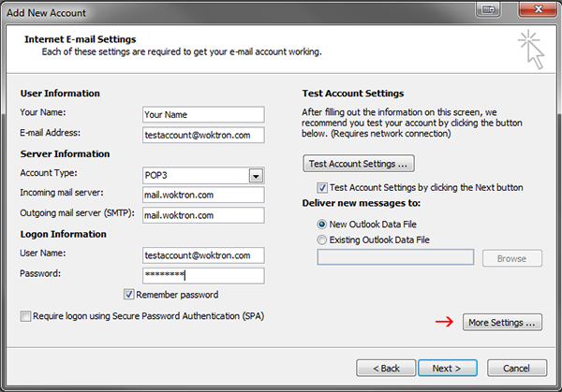Open More Settings dialog
The height and width of the screenshot is (392, 562).
(502, 322)
